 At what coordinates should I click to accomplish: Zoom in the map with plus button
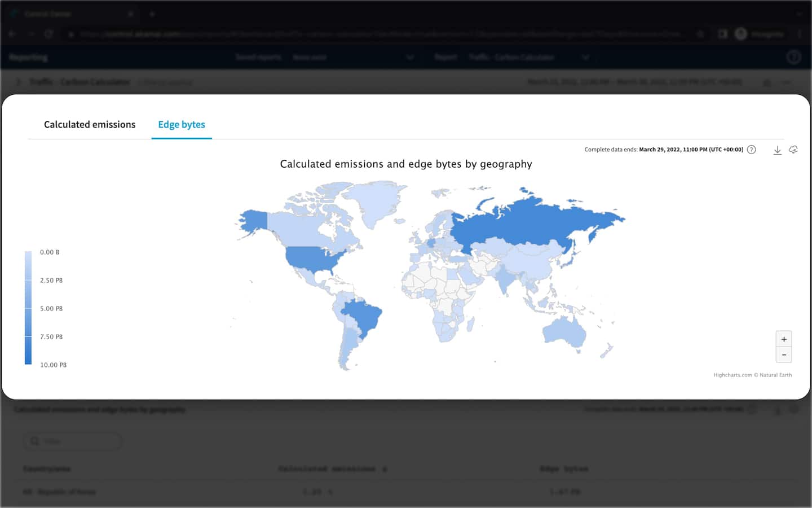[784, 339]
